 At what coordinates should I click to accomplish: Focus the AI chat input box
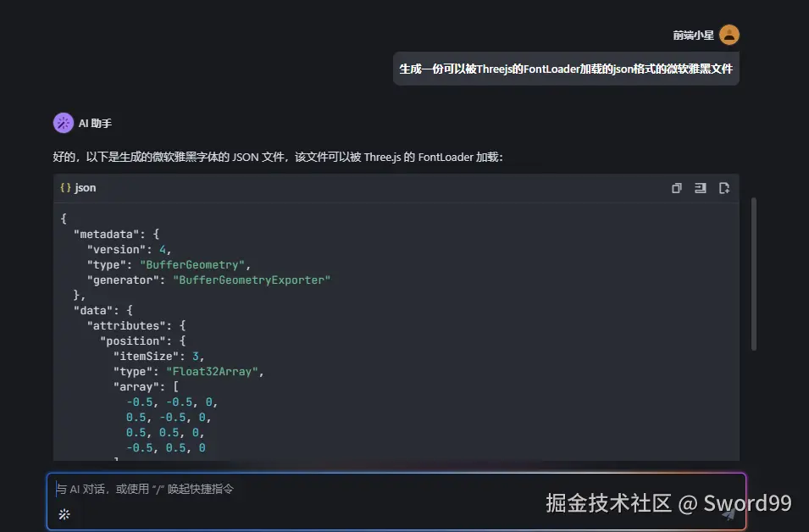coord(396,502)
